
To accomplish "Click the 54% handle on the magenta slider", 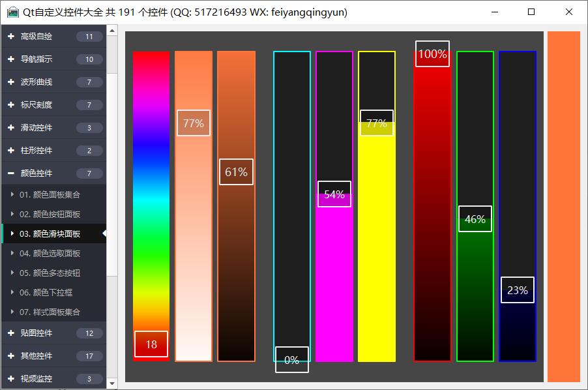I will [334, 194].
